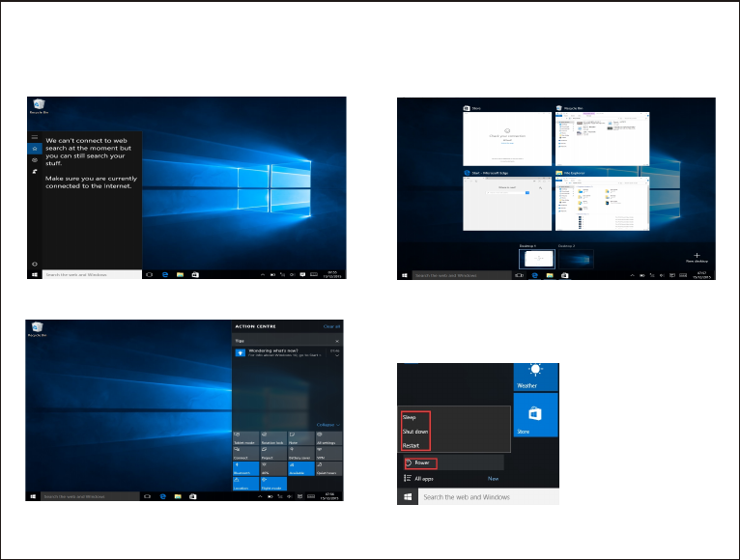Toggle Bluetooth off in Action Centre
This screenshot has height=560, width=740.
246,468
